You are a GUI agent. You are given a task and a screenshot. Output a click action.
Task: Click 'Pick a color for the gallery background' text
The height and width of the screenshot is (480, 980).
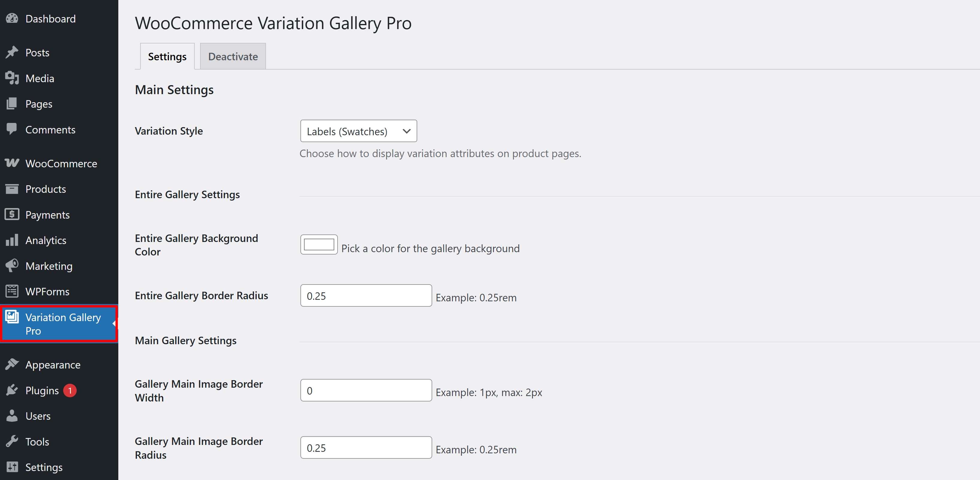pyautogui.click(x=430, y=249)
